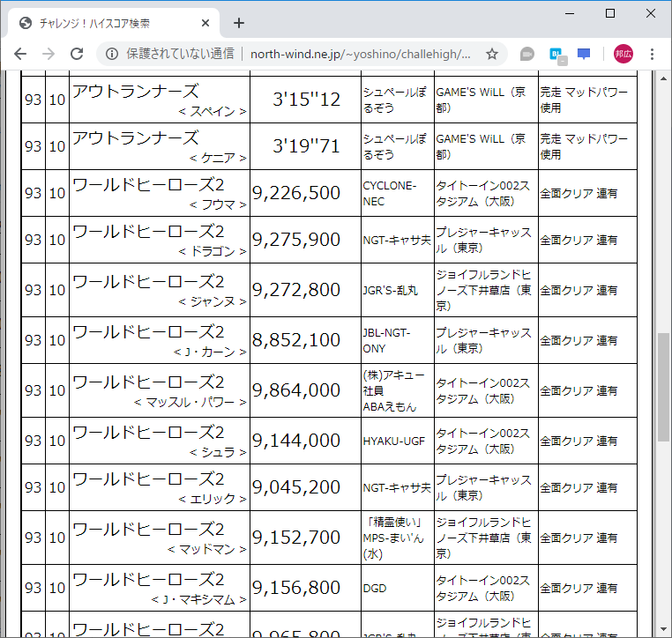Viewport: 672px width, 638px height.
Task: Select the score 8,852,100
Action: 296,340
